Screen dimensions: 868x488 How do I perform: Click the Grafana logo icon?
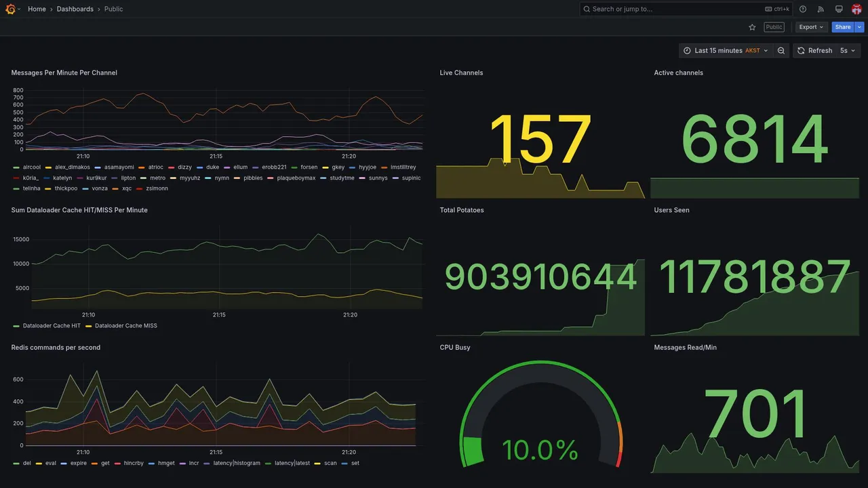click(x=10, y=9)
